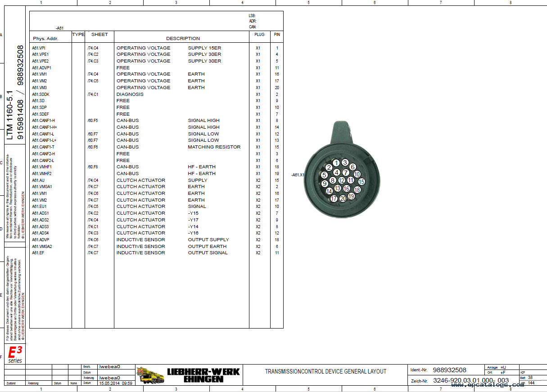Select the A61.SDDK address cell
Viewport: 547px width, 392px height.
pos(41,95)
